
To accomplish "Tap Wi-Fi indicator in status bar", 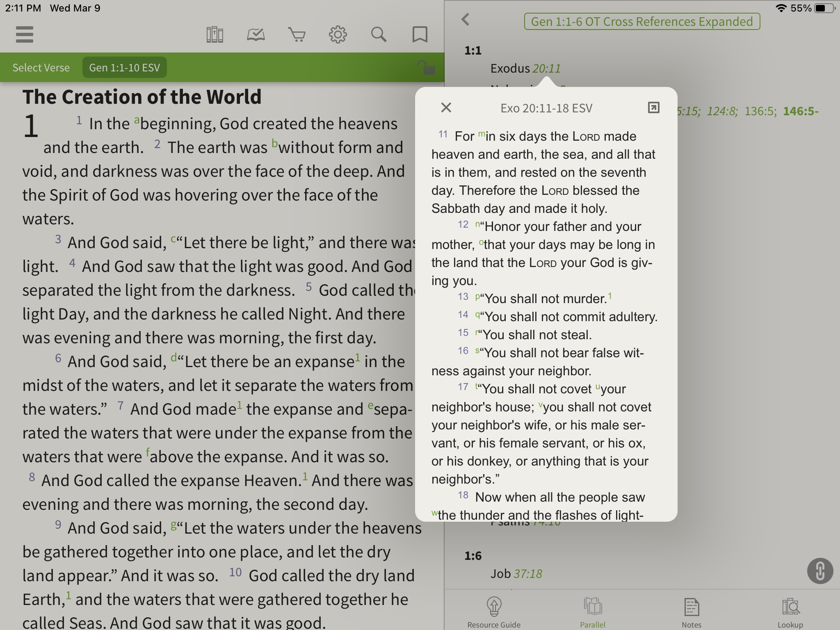I will click(781, 8).
